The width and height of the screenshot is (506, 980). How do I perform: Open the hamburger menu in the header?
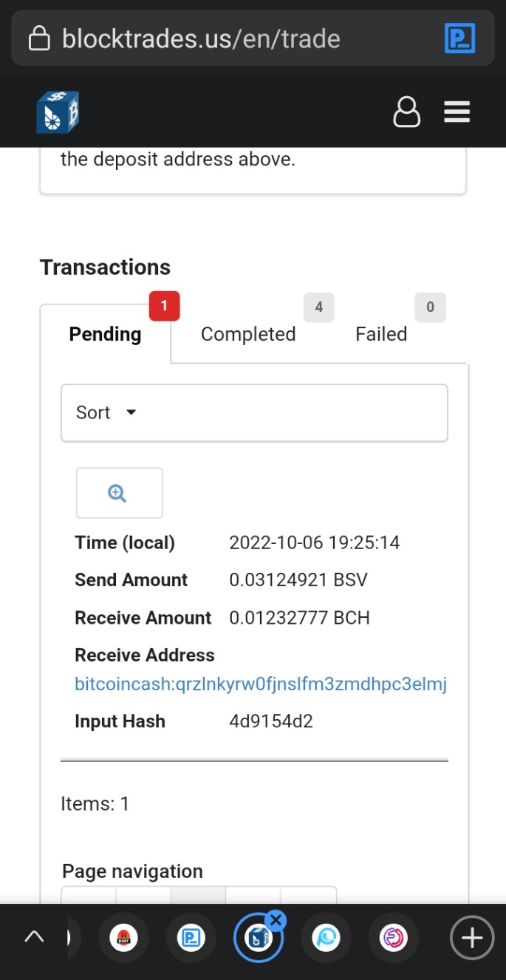457,112
